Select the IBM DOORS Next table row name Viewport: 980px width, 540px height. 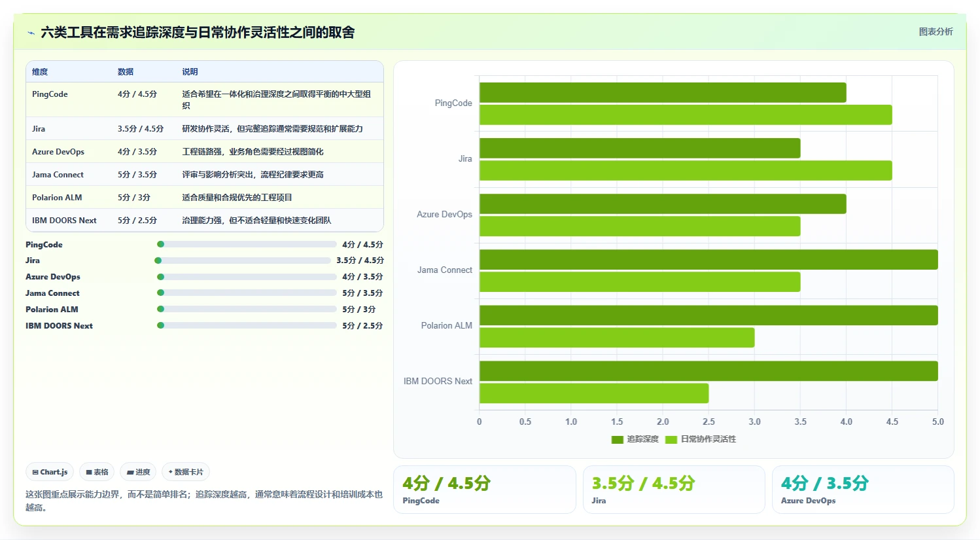[64, 221]
